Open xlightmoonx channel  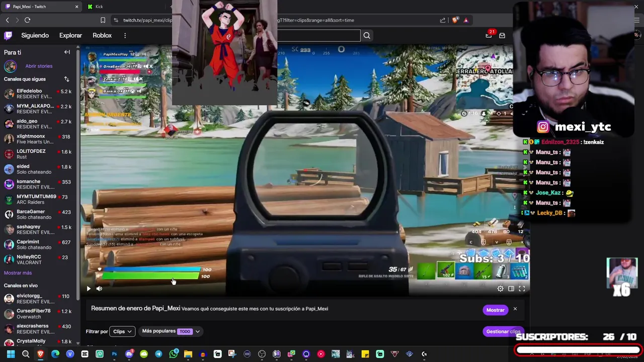tap(38, 139)
